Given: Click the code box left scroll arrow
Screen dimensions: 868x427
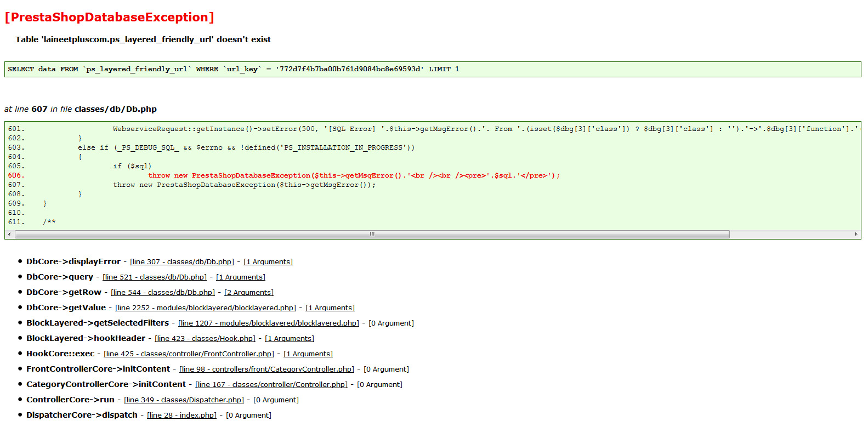Looking at the screenshot, I should [9, 235].
